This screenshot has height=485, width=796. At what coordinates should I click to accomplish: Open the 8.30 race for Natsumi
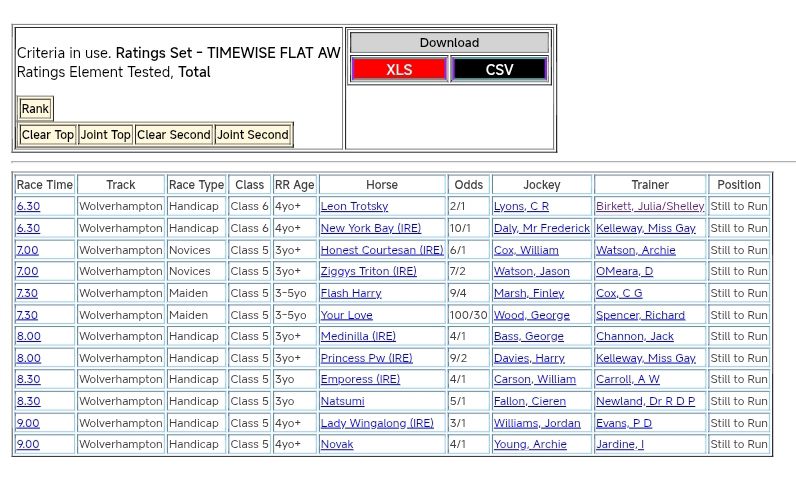[x=28, y=401]
